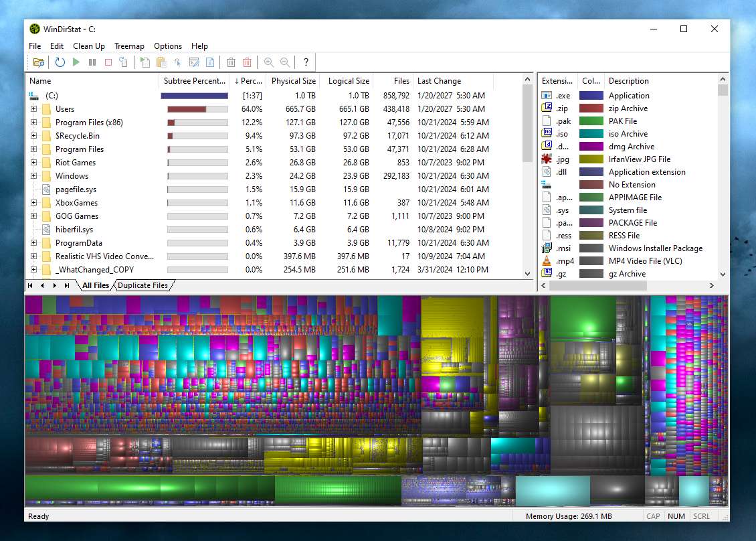The width and height of the screenshot is (756, 541).
Task: Sort by Last Change column header
Action: [x=453, y=81]
